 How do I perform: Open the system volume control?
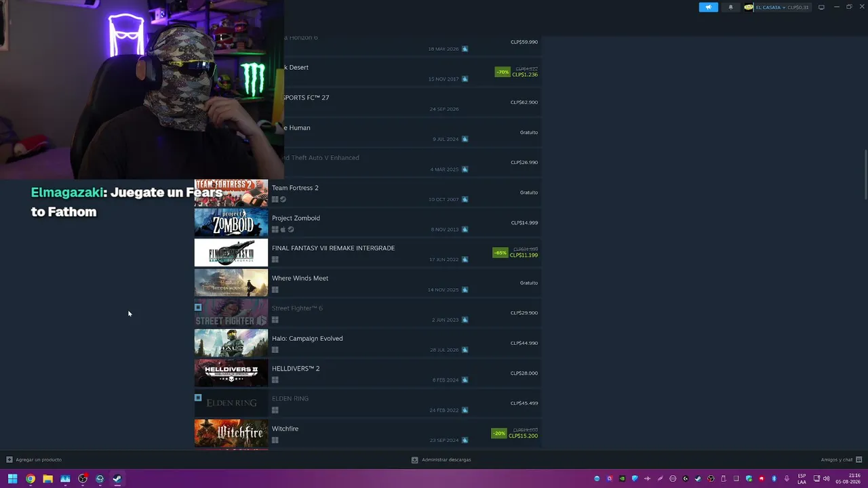click(x=826, y=479)
